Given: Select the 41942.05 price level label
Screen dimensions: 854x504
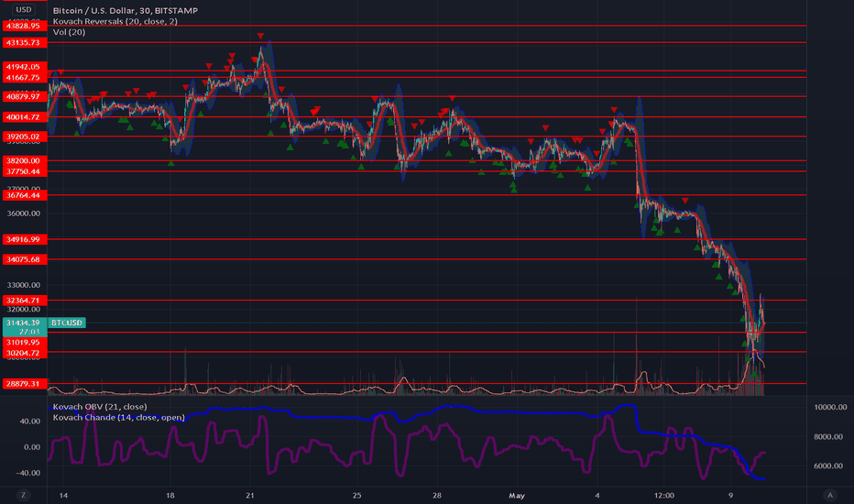Looking at the screenshot, I should click(x=25, y=67).
